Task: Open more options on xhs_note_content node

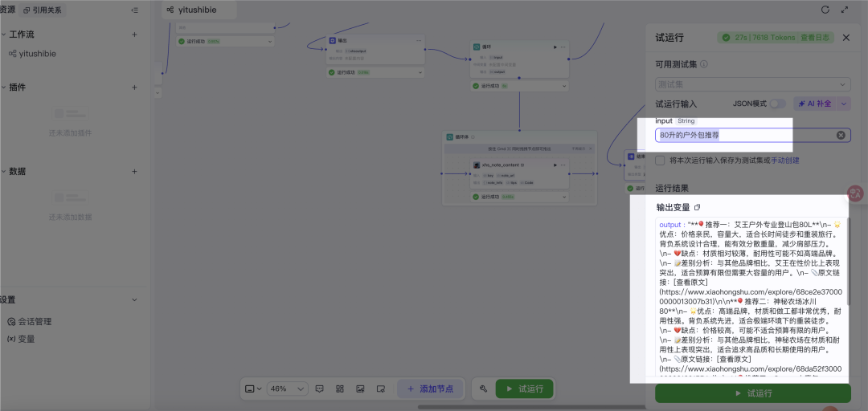Action: pos(563,165)
